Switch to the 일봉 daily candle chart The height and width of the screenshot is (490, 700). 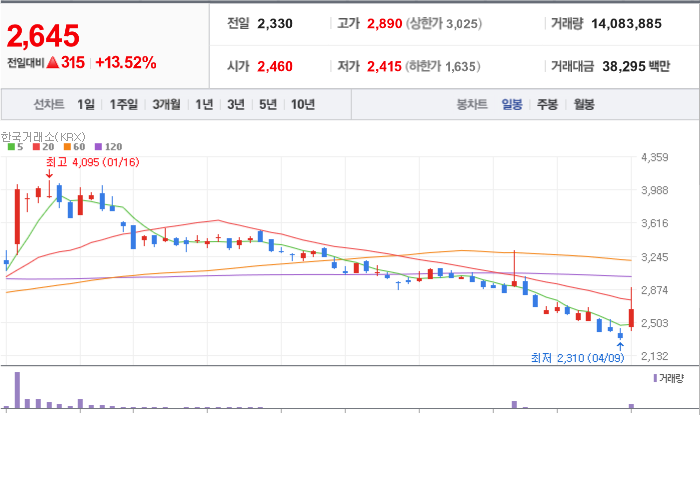pos(512,104)
